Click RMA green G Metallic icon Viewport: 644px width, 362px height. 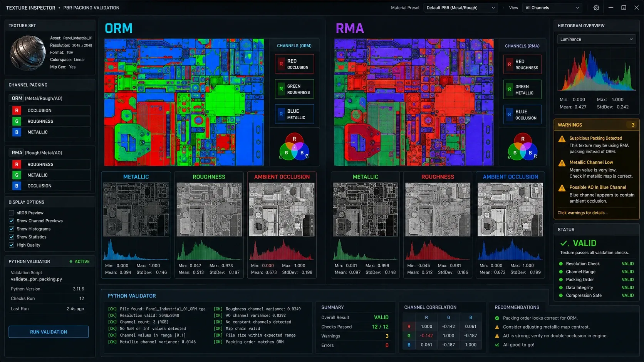tap(17, 175)
